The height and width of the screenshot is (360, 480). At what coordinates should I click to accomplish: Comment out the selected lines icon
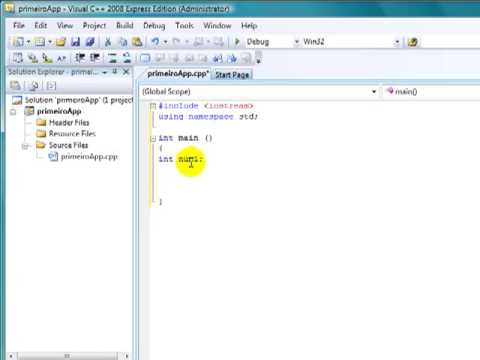[112, 58]
